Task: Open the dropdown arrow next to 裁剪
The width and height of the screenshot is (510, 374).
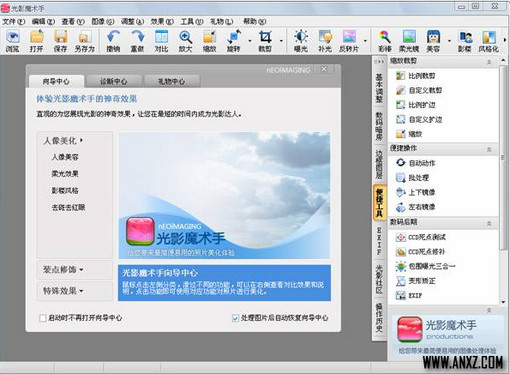Action: click(x=281, y=41)
